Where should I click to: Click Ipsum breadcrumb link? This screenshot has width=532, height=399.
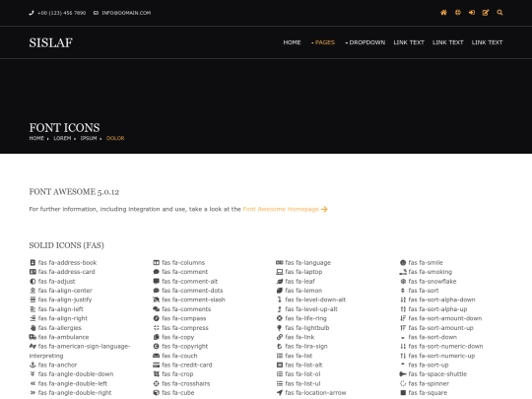click(89, 138)
